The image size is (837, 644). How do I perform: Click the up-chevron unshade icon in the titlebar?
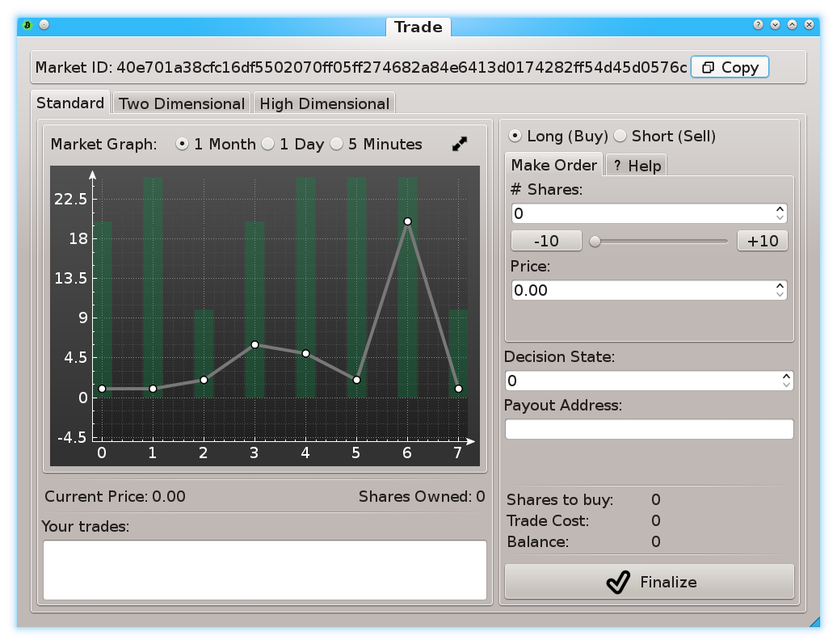(792, 25)
